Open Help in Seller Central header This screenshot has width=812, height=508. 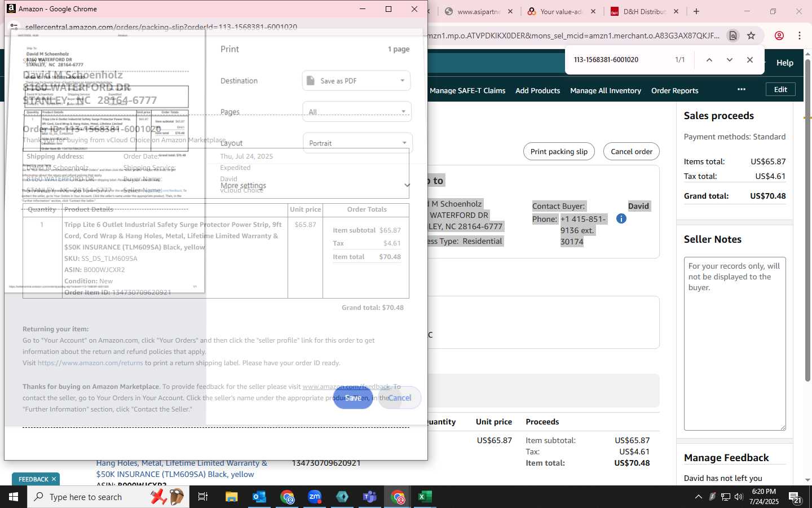[x=785, y=63]
